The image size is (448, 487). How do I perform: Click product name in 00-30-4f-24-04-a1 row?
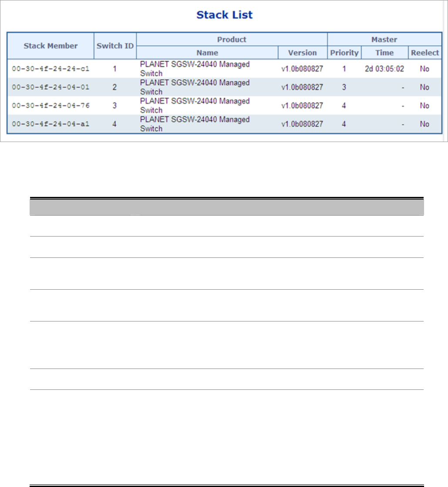195,124
